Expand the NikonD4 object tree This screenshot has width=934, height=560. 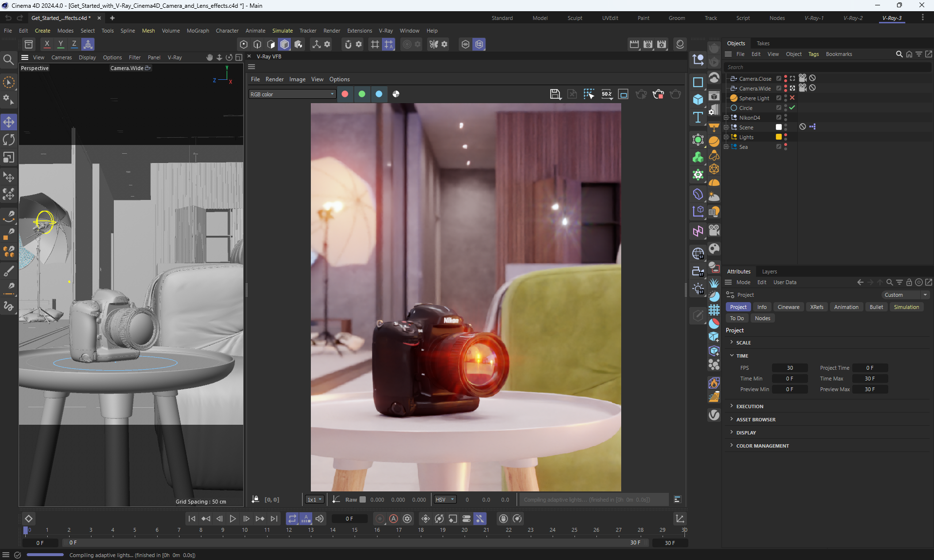point(726,118)
